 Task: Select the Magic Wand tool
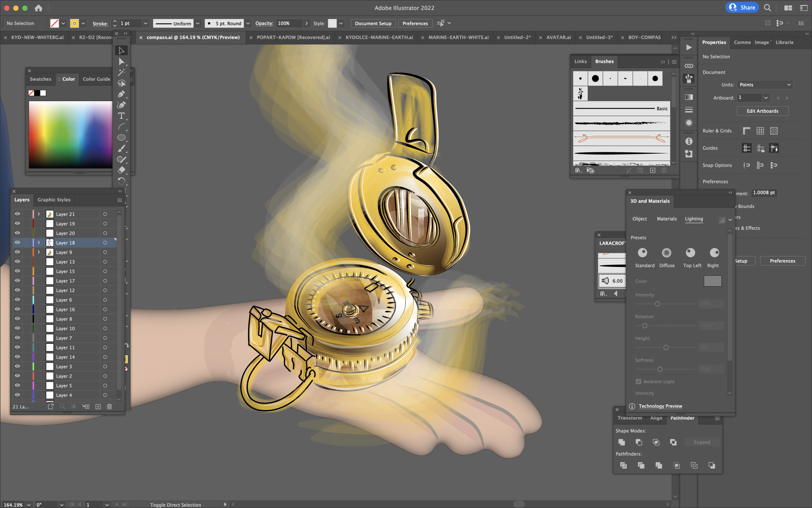[121, 72]
